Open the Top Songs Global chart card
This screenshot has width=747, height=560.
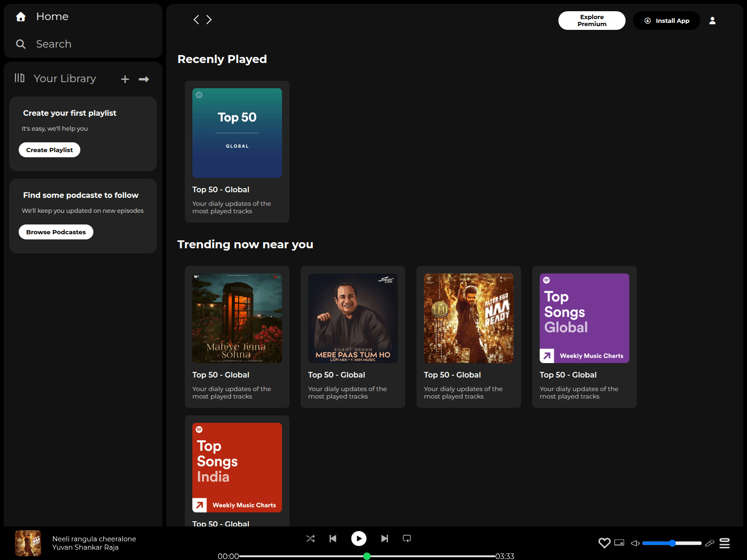pyautogui.click(x=585, y=337)
